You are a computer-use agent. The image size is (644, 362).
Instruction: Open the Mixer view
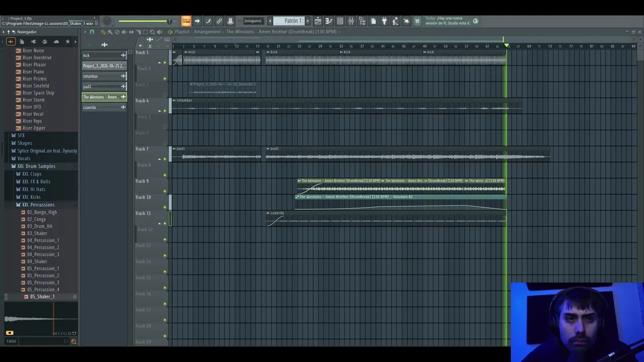(x=351, y=21)
